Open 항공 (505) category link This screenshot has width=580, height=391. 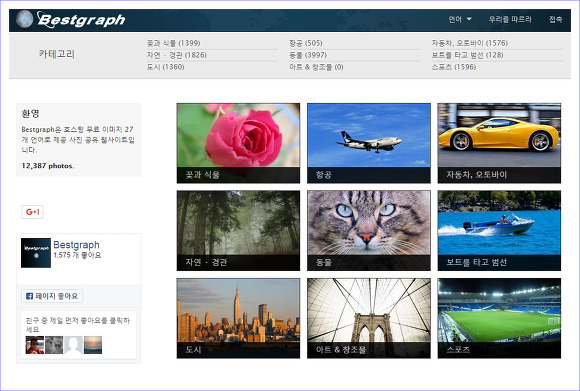pos(306,43)
